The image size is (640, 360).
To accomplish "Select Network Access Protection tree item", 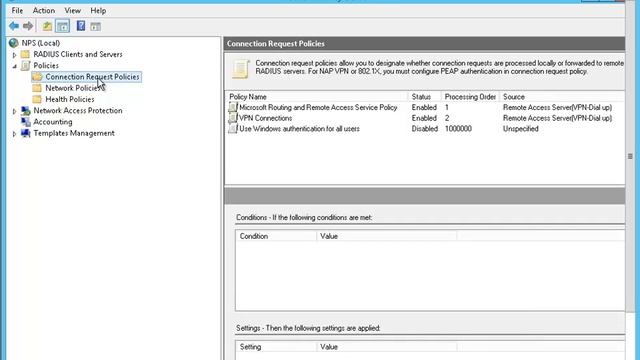I will [x=78, y=111].
